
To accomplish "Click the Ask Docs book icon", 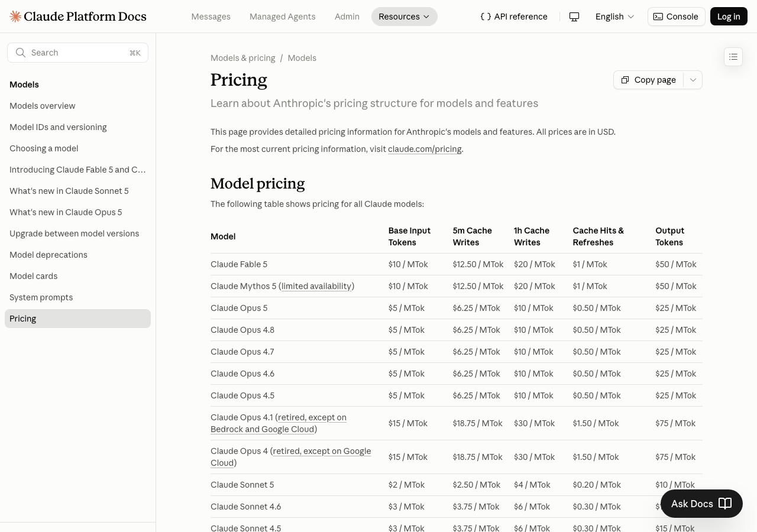I will coord(725,504).
